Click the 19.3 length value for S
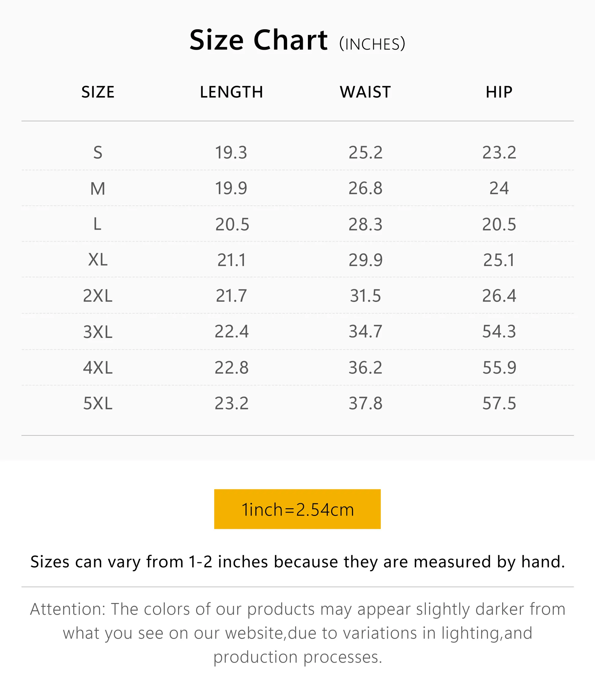595x700 pixels. 231,153
